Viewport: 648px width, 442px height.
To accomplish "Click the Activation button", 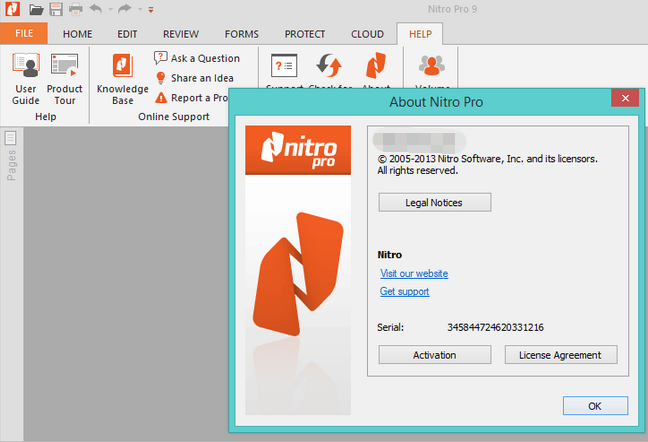I will (x=435, y=355).
